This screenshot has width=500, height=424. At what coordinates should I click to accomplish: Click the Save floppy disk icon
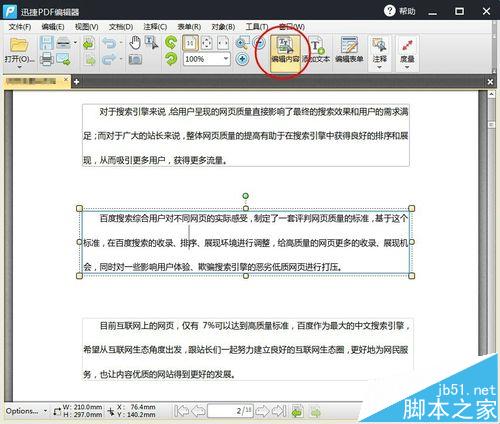click(46, 43)
